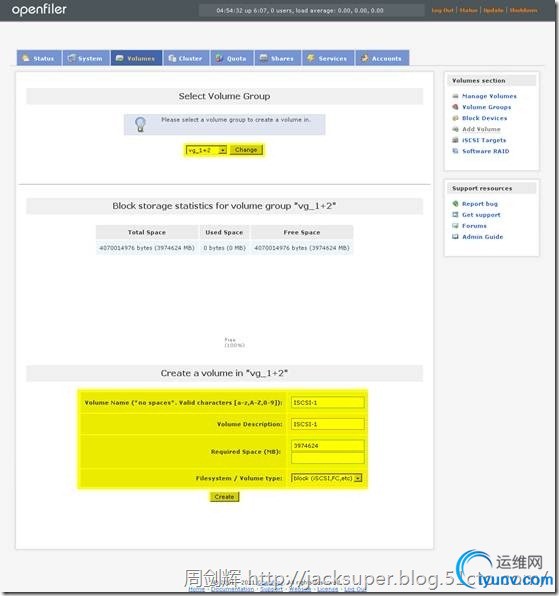Open Volume Groups link
This screenshot has width=559, height=596.
point(486,107)
